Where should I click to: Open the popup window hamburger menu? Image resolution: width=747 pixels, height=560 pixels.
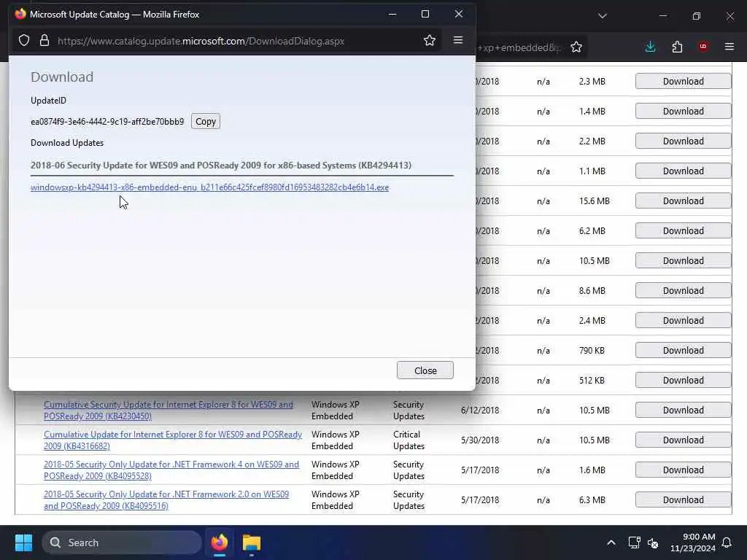458,40
